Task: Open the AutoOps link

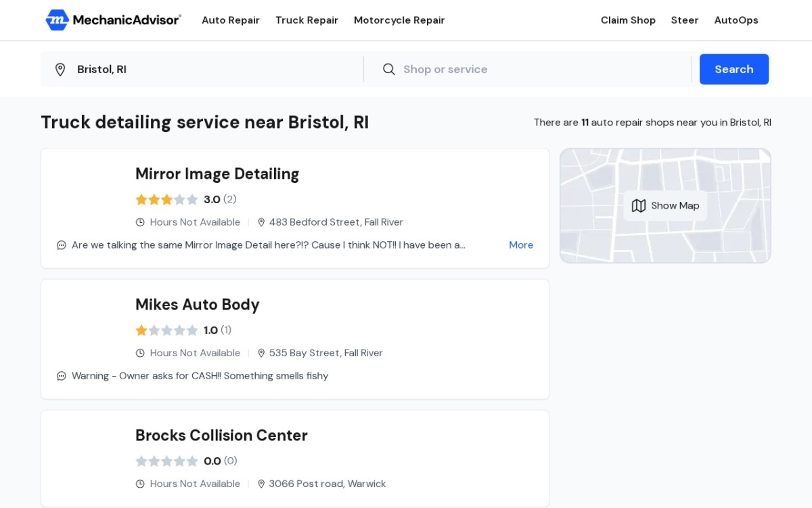Action: (736, 20)
